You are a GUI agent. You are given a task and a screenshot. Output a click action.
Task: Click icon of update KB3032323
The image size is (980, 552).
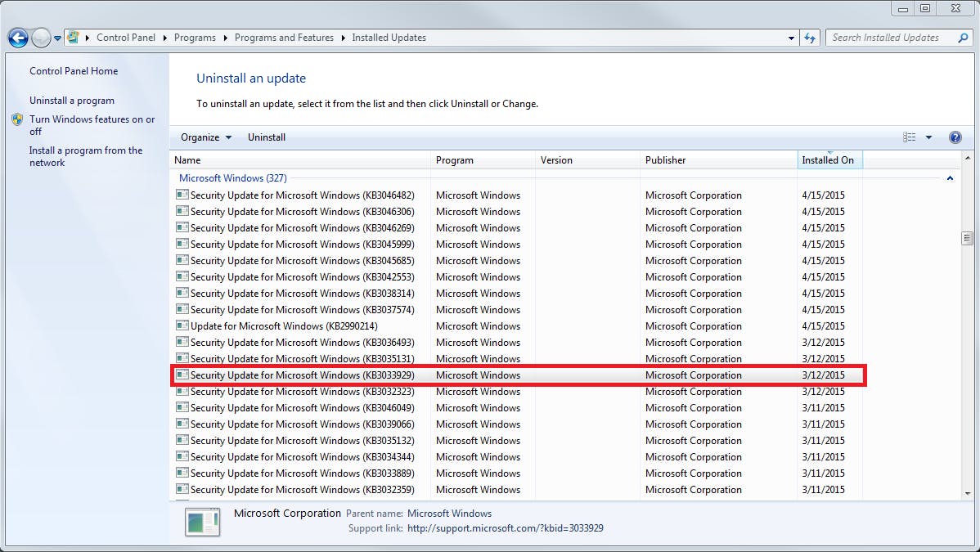182,392
